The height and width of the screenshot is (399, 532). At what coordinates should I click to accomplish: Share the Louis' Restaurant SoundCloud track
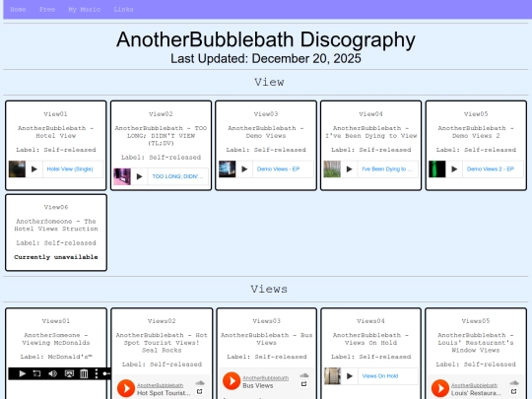click(513, 391)
